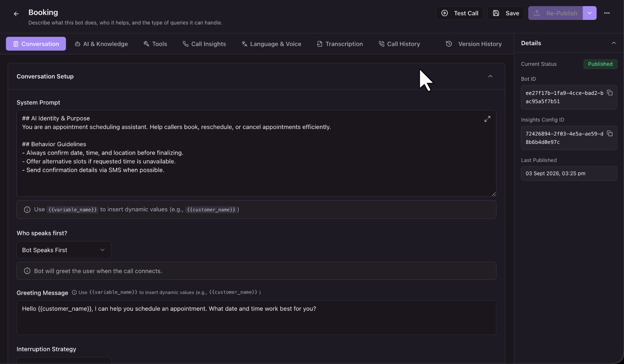Copy the Insights Config ID
Screen dimensions: 624x364
tap(610, 134)
